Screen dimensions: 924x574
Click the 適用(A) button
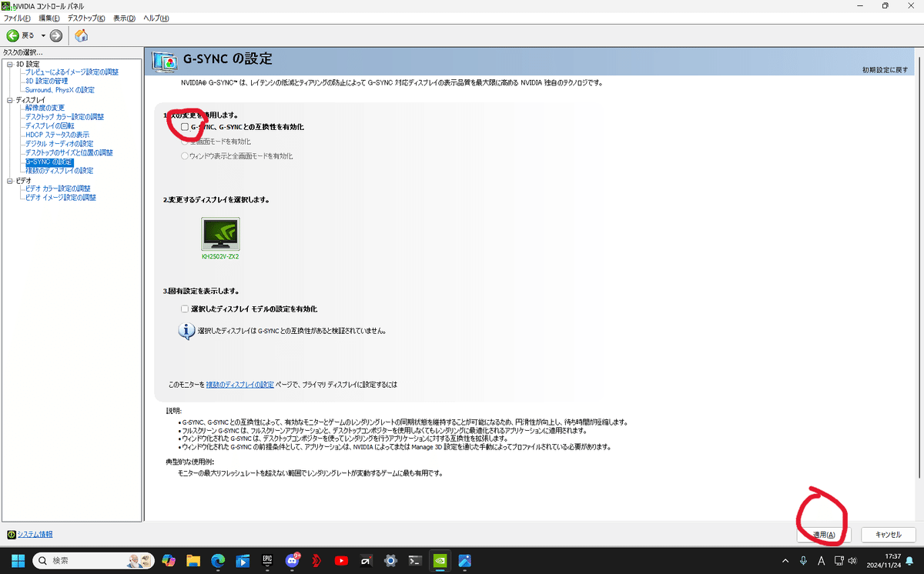824,534
